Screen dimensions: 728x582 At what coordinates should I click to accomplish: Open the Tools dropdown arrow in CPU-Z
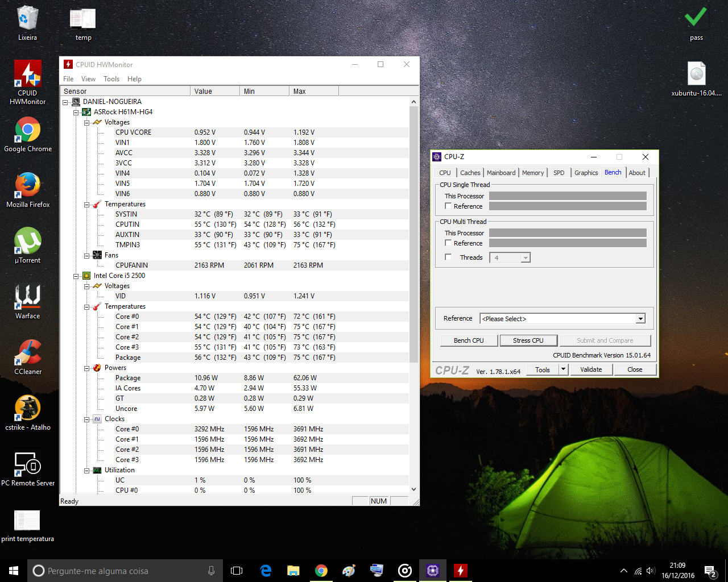click(563, 369)
